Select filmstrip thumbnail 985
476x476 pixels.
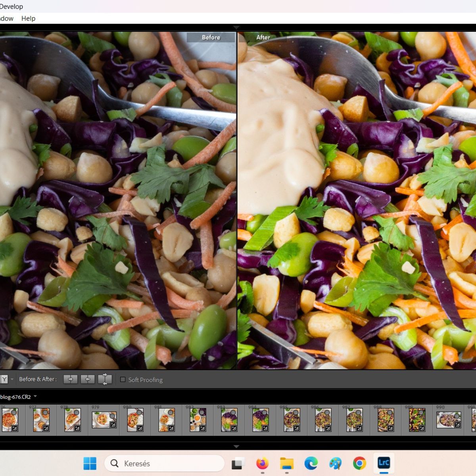coord(292,420)
